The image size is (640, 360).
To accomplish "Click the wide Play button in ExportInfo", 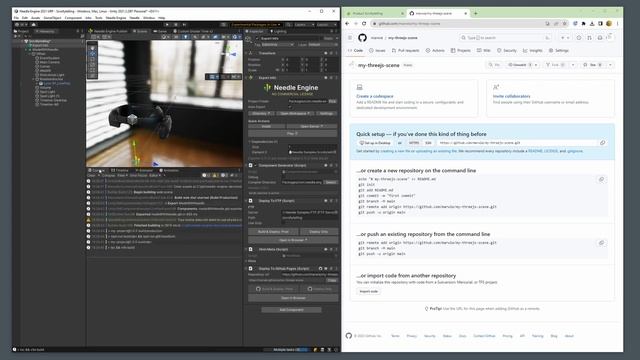I will pyautogui.click(x=293, y=133).
